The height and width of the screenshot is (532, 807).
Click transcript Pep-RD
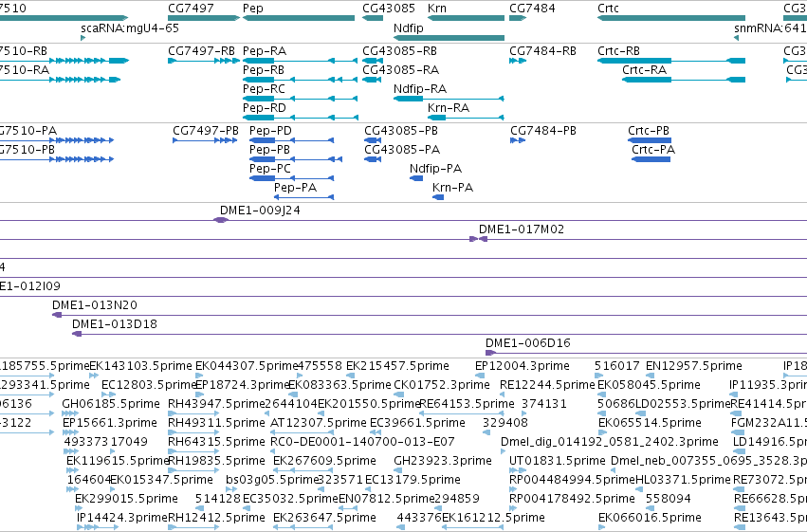coord(300,118)
